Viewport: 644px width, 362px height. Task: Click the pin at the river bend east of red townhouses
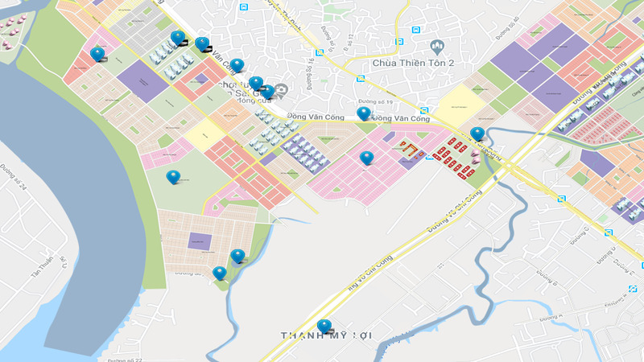(x=477, y=134)
